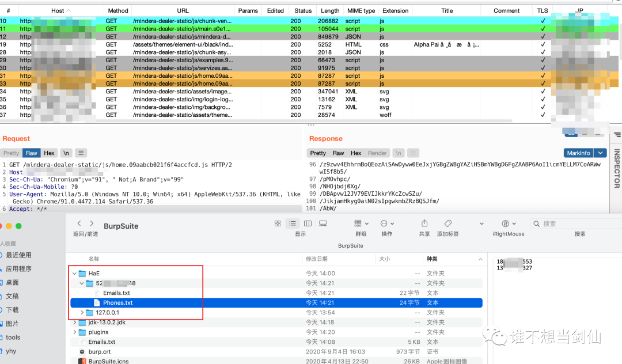Open the toolbar overflow chevron beside tags

(x=481, y=223)
